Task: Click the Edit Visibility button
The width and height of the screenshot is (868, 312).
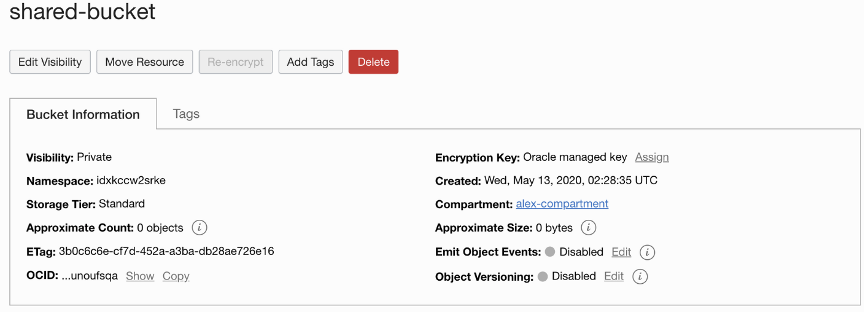Action: 50,62
